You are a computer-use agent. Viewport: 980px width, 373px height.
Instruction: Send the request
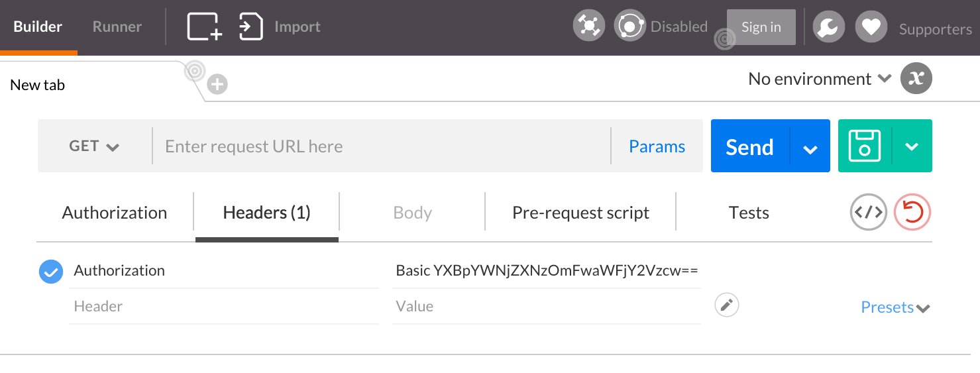[750, 146]
